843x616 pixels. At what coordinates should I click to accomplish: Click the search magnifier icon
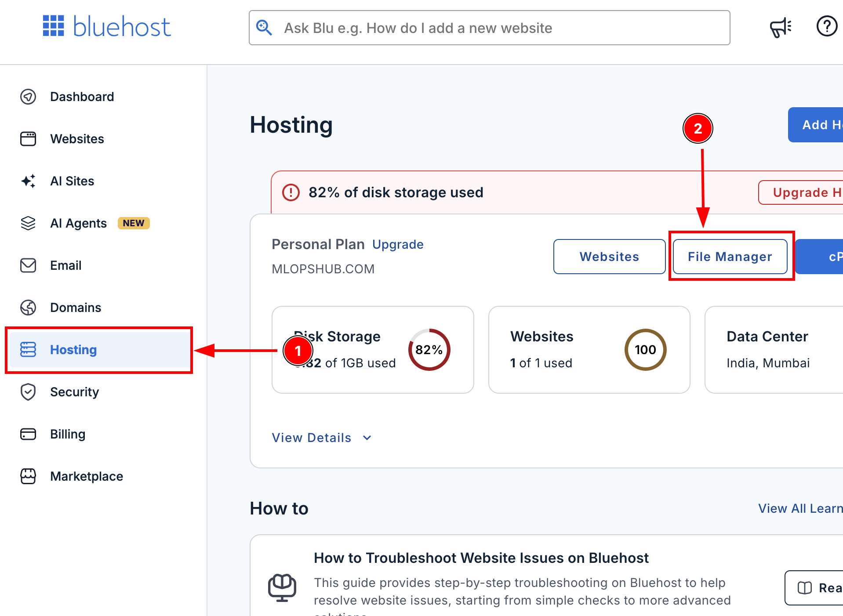coord(264,28)
